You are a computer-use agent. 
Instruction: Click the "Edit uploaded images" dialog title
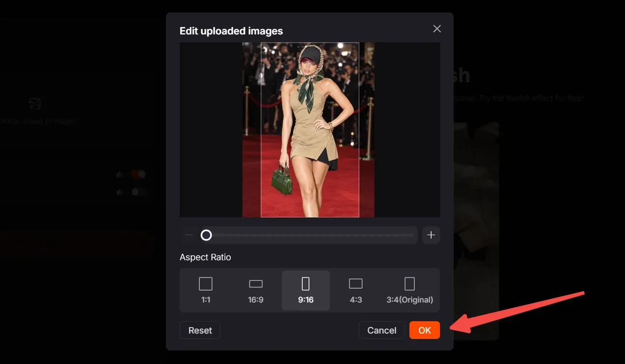point(231,31)
